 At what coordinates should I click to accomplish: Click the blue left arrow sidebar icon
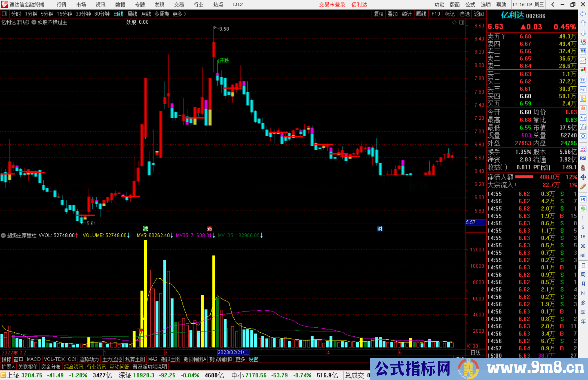(x=583, y=14)
